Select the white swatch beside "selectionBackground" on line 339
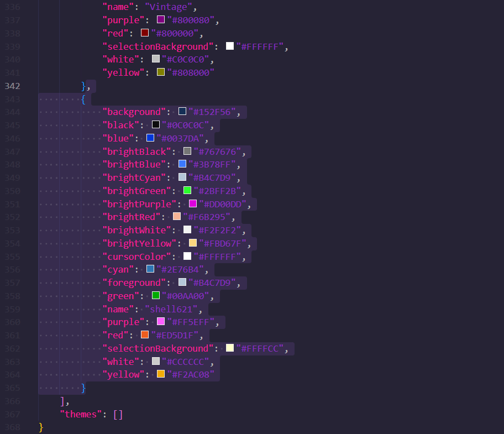504x434 pixels. [x=230, y=46]
